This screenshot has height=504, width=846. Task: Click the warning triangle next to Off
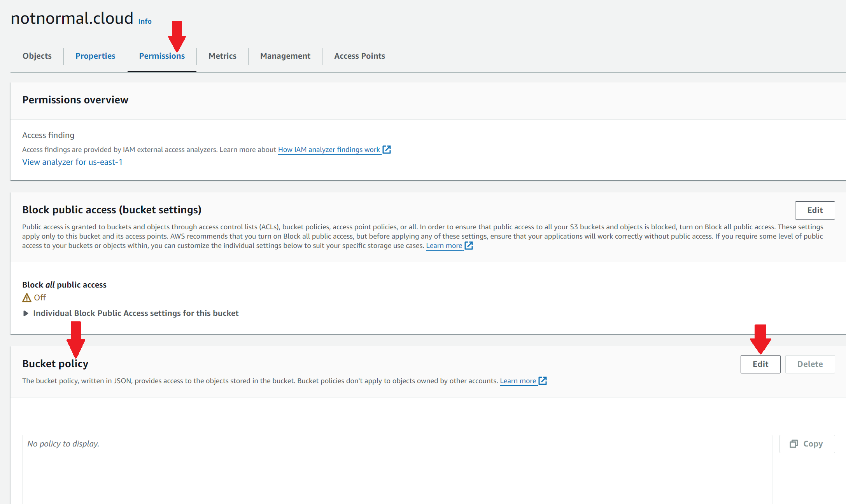click(26, 298)
